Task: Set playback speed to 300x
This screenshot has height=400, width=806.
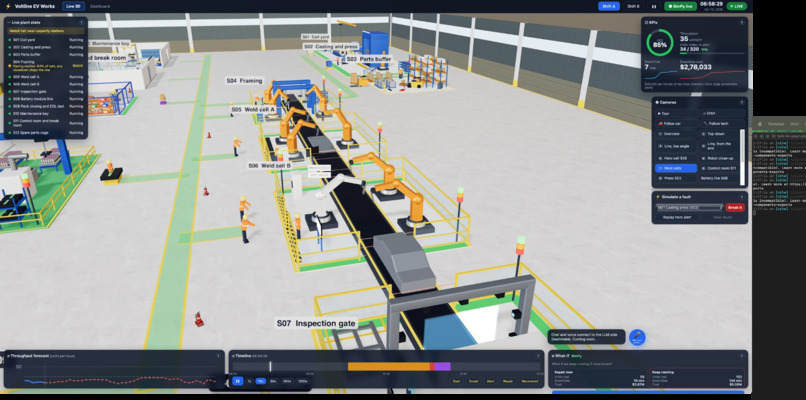Action: pyautogui.click(x=287, y=381)
